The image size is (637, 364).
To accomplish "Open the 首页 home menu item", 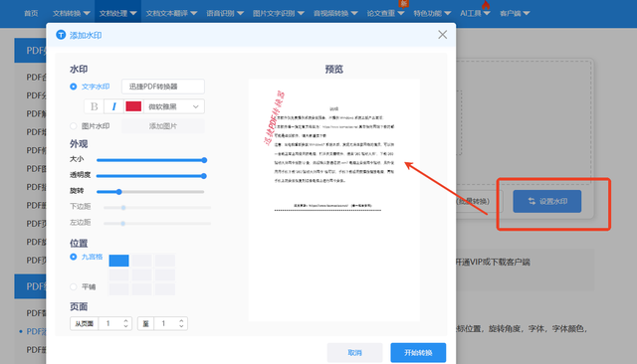I will 31,13.
